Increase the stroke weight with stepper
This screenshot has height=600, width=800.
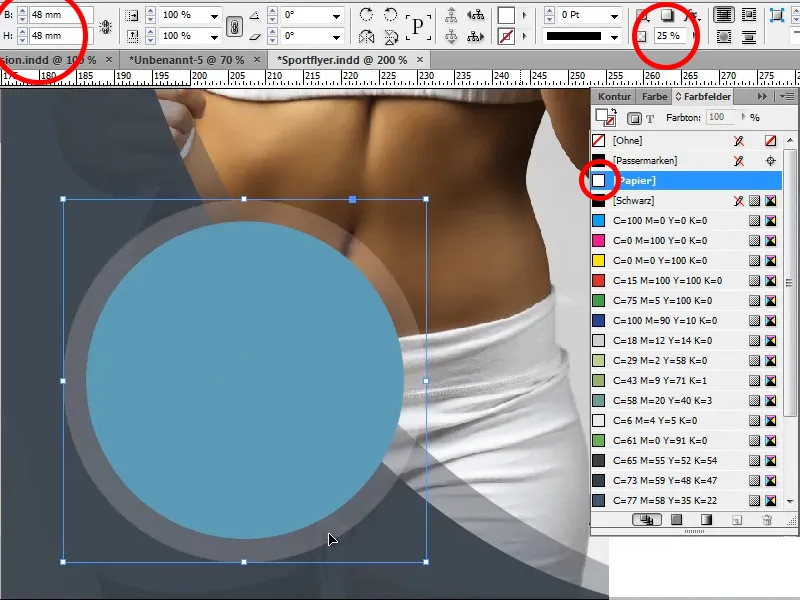tap(549, 11)
